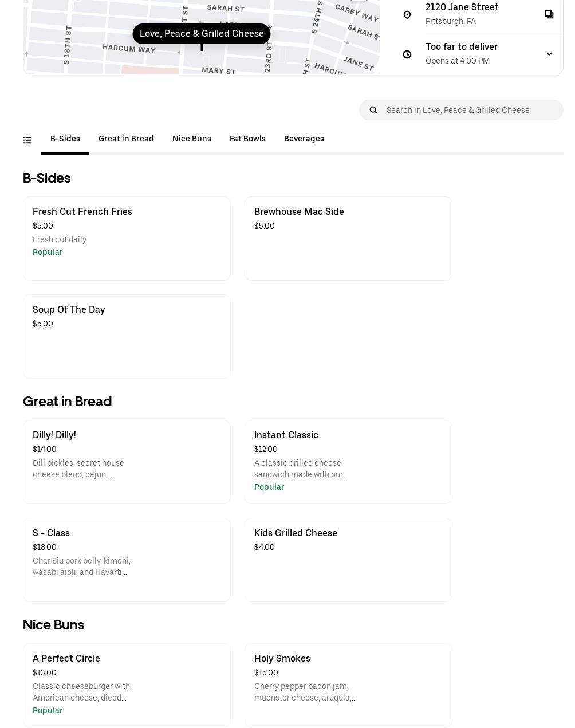Image resolution: width=575 pixels, height=728 pixels.
Task: Switch to the Great in Bread tab
Action: 126,139
